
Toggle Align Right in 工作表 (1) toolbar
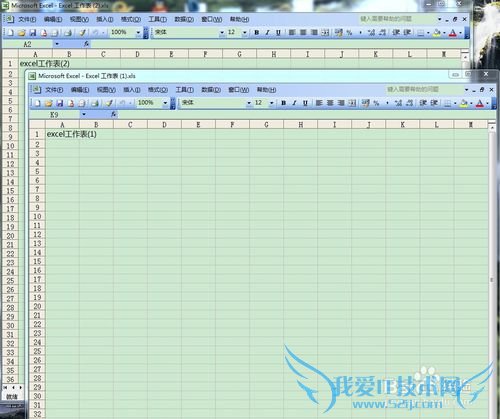(341, 103)
